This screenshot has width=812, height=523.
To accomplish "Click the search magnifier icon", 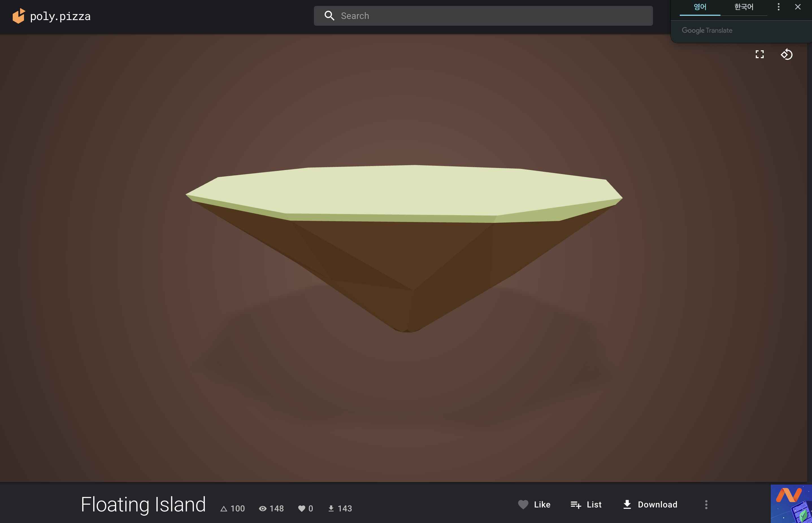I will coord(329,16).
